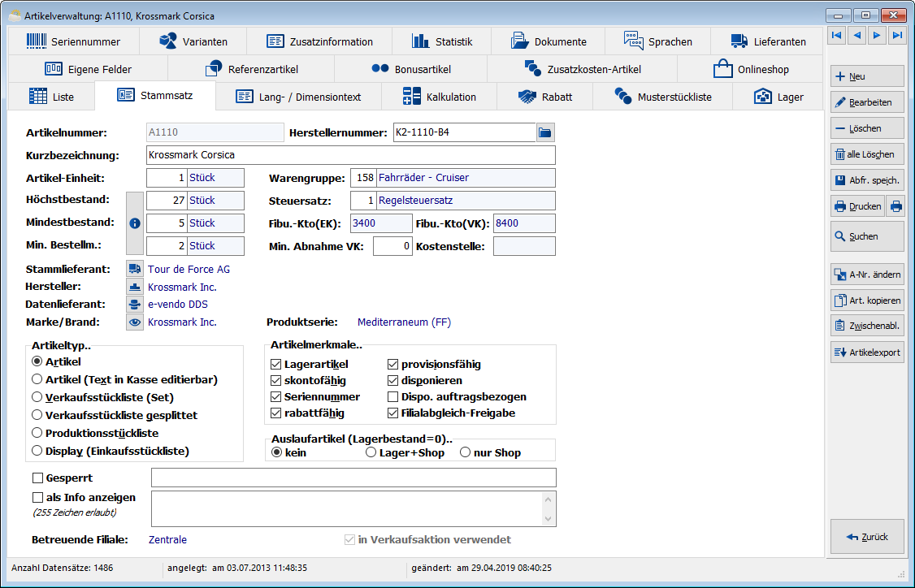The image size is (915, 588).
Task: Click the Suchen button
Action: click(x=867, y=236)
